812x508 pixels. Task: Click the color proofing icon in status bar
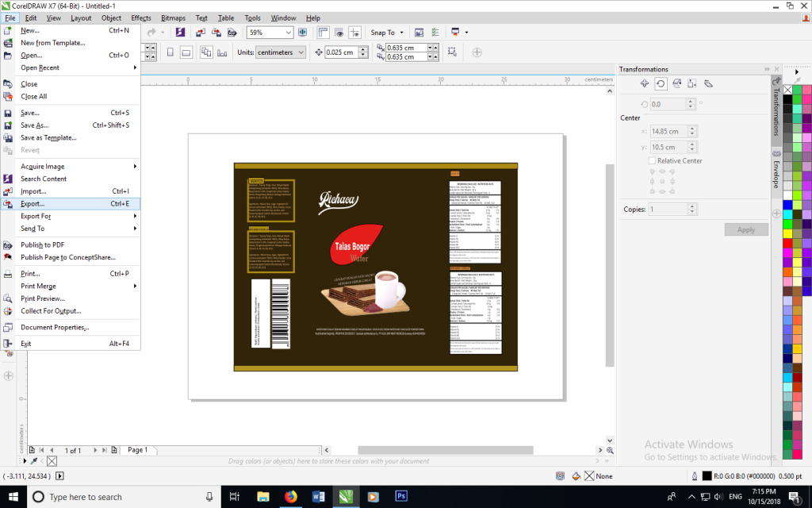(x=560, y=476)
